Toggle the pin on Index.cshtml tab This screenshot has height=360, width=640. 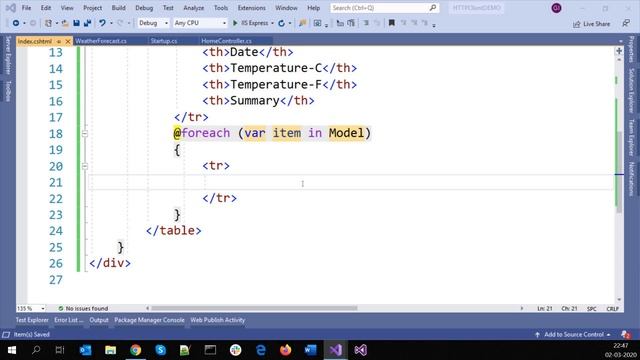tap(59, 41)
